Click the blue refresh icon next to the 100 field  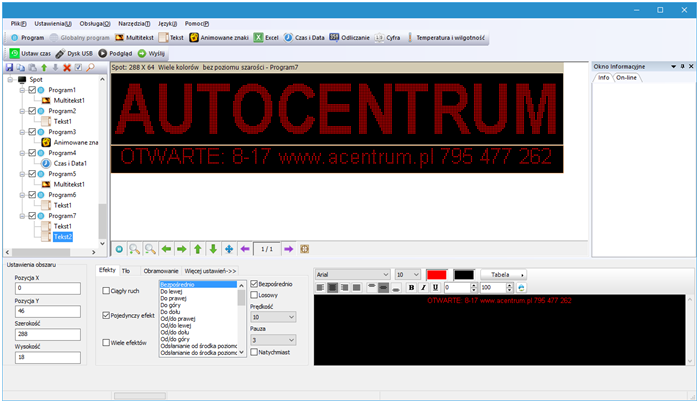click(521, 288)
